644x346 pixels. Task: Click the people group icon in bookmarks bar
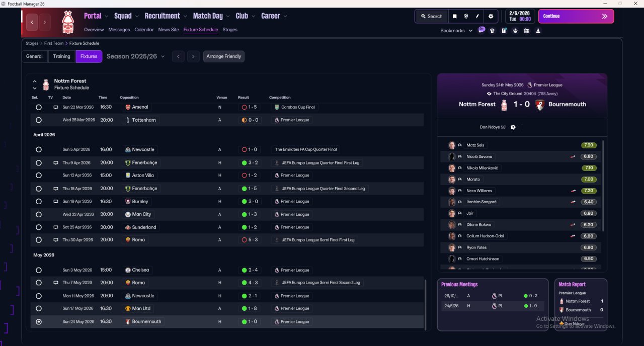click(515, 31)
